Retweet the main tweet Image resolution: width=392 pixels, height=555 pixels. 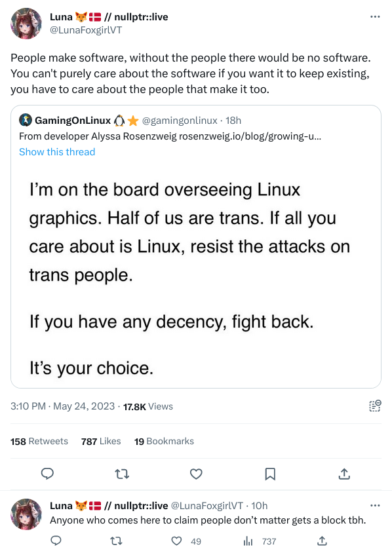(x=122, y=474)
